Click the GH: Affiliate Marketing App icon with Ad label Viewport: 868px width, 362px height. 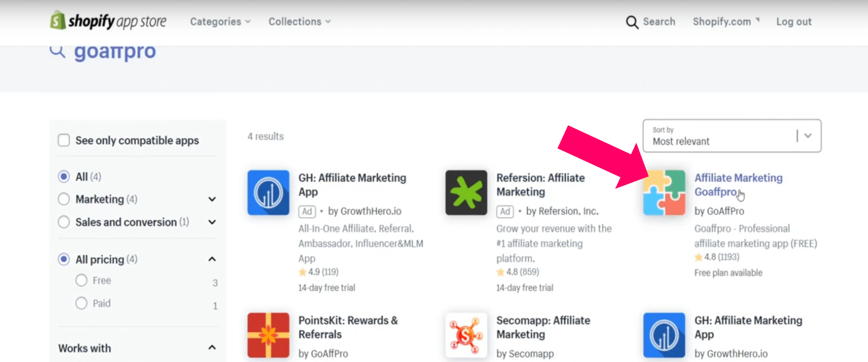click(268, 192)
